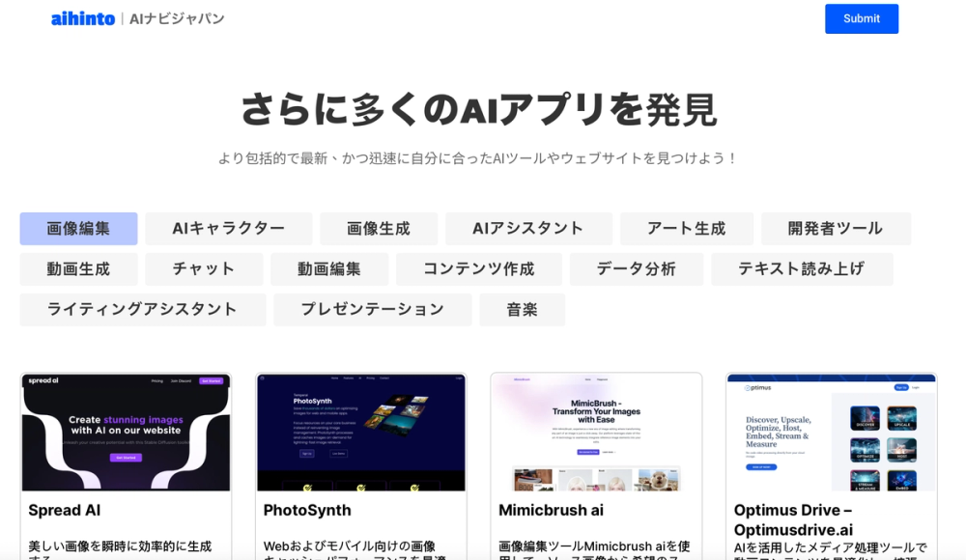
Task: Click the Spread AI card title
Action: pyautogui.click(x=65, y=510)
